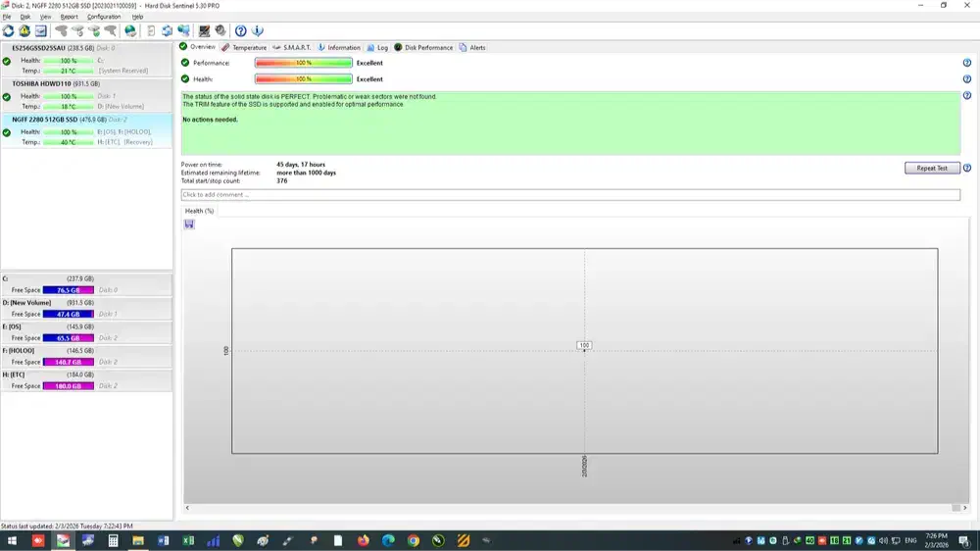Click the blue info icon in toolbar
The width and height of the screenshot is (980, 551).
(258, 31)
